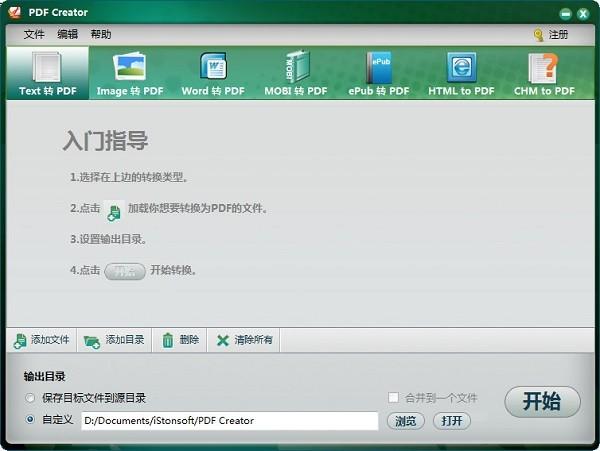Image resolution: width=600 pixels, height=451 pixels.
Task: Click the 添加目录 add folder button
Action: pos(114,340)
